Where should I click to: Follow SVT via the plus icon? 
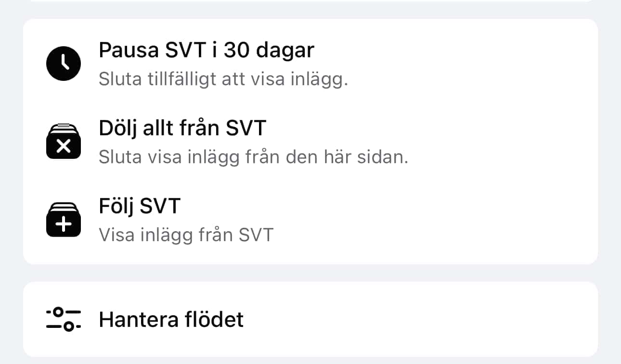(64, 220)
